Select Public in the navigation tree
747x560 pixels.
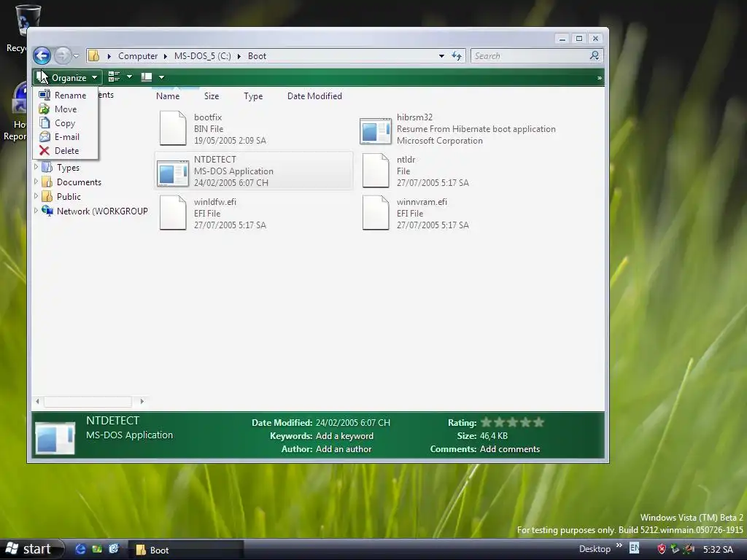click(x=69, y=197)
